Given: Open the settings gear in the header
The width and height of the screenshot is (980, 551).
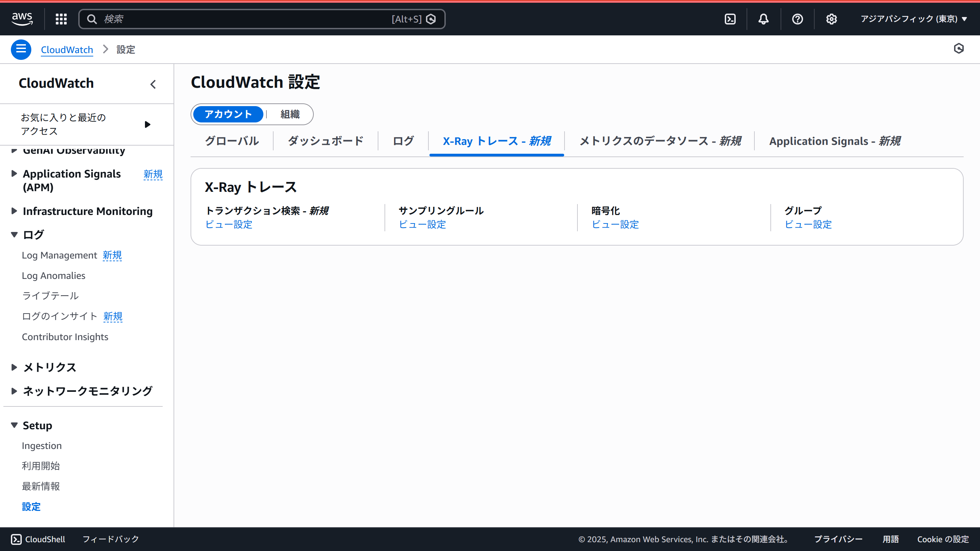Looking at the screenshot, I should point(831,19).
